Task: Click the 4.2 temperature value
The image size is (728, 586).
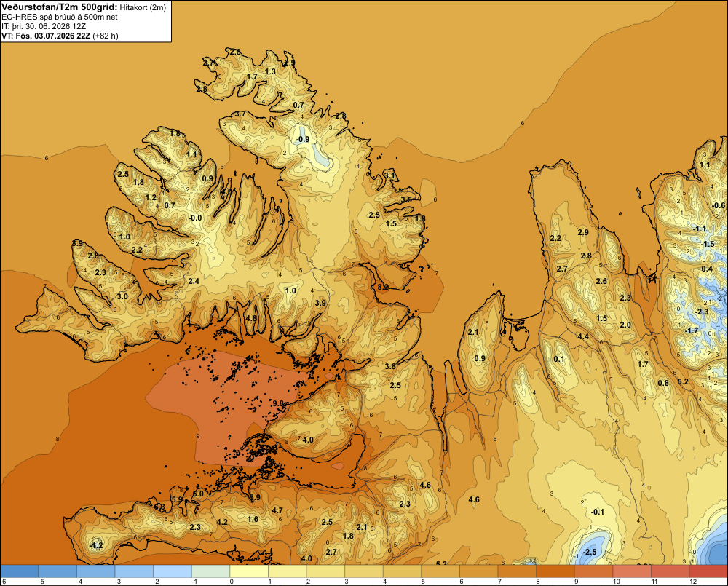Action: pyautogui.click(x=222, y=522)
